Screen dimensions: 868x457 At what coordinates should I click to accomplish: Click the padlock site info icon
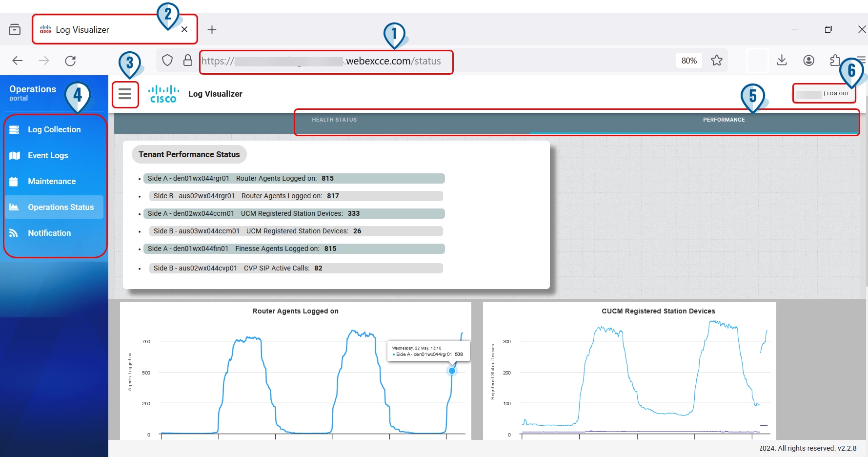(188, 61)
